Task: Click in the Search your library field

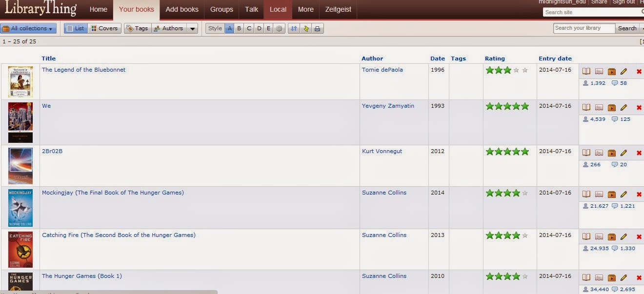Action: pos(584,28)
